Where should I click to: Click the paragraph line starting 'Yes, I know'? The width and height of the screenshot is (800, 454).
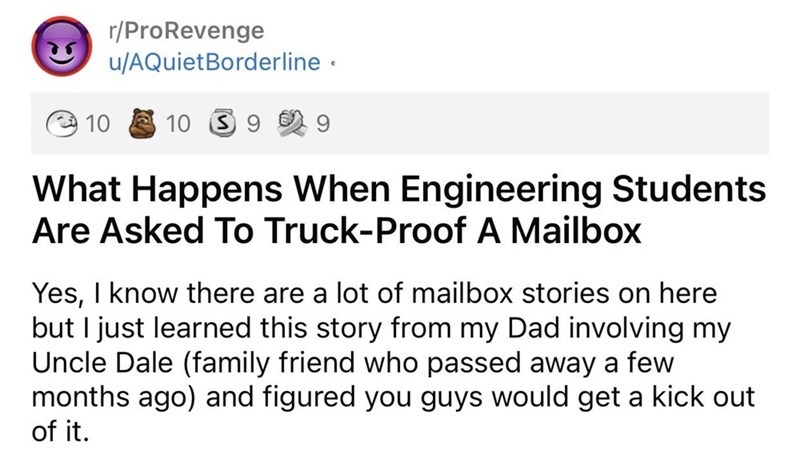[x=374, y=294]
